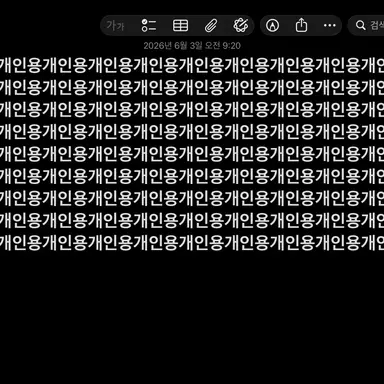This screenshot has width=384, height=384.
Task: Attach a file with the paperclip icon
Action: [211, 26]
